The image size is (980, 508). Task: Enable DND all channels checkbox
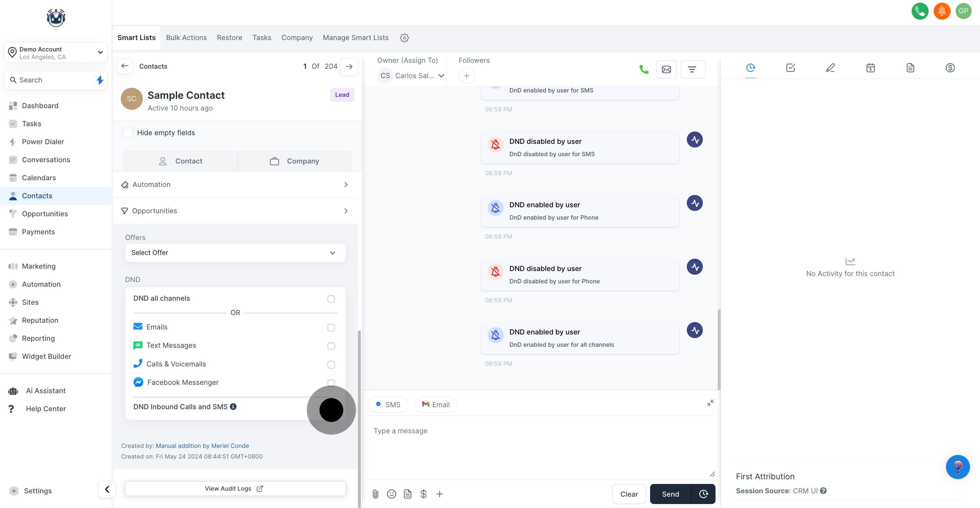pos(331,299)
